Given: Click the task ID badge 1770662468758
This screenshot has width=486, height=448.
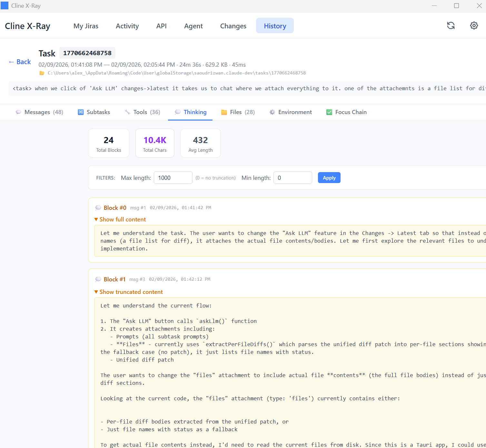Looking at the screenshot, I should (87, 53).
